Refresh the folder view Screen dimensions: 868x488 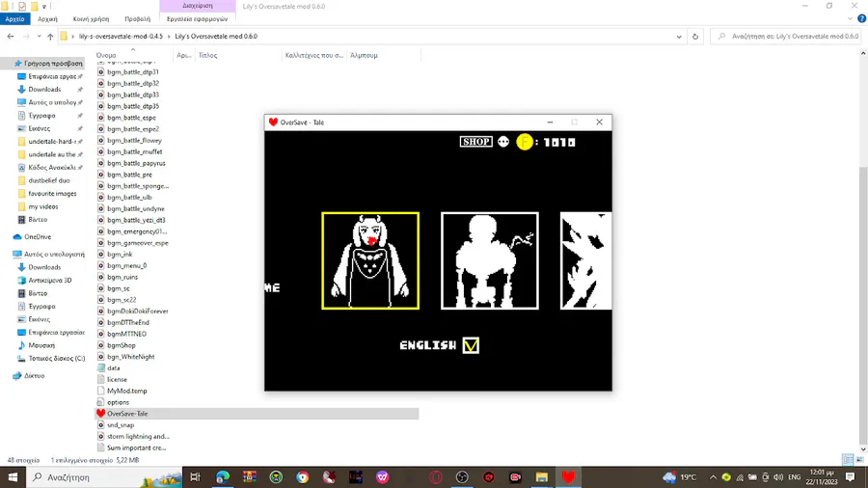[x=695, y=37]
